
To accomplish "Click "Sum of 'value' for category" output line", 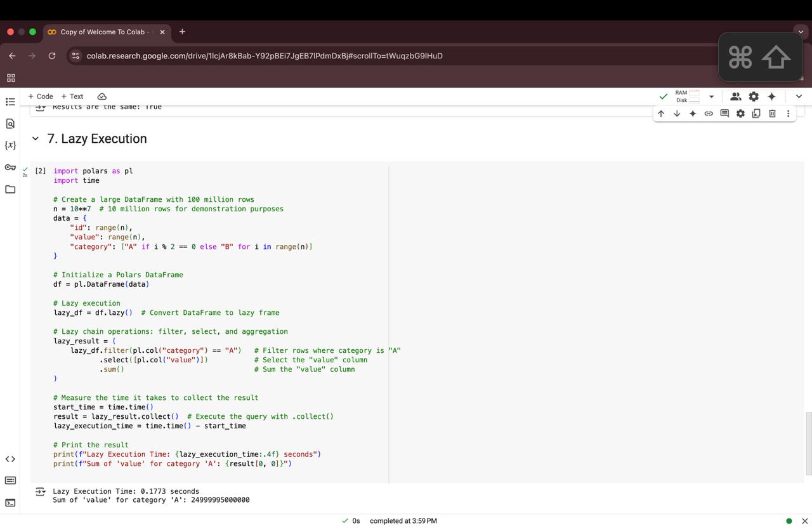I will [151, 500].
